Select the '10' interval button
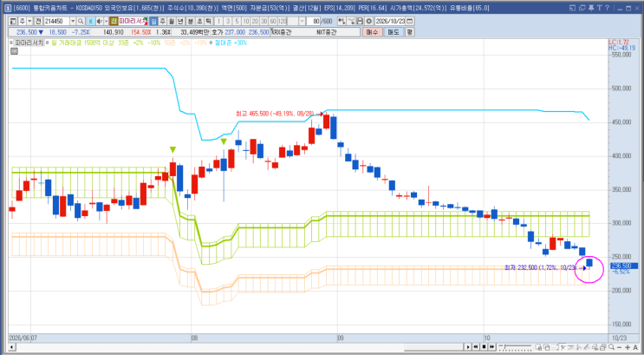Image resolution: width=644 pixels, height=355 pixels. pyautogui.click(x=245, y=21)
